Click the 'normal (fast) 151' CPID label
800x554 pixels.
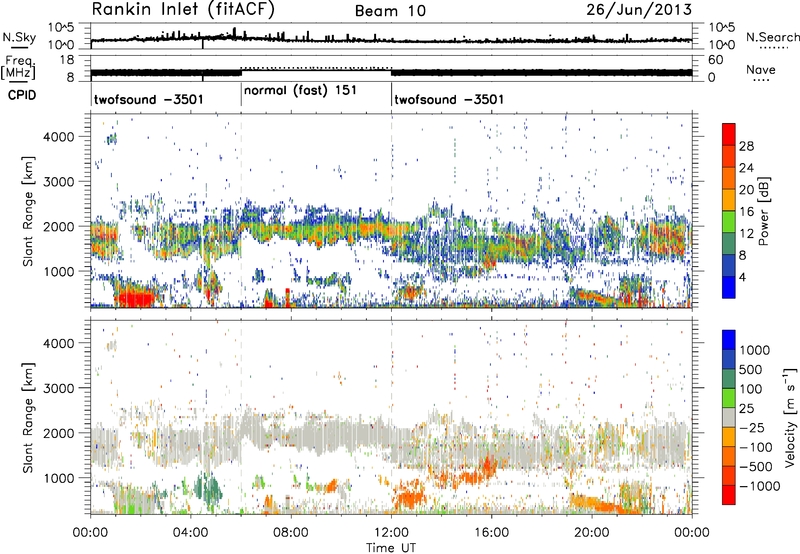pos(300,90)
